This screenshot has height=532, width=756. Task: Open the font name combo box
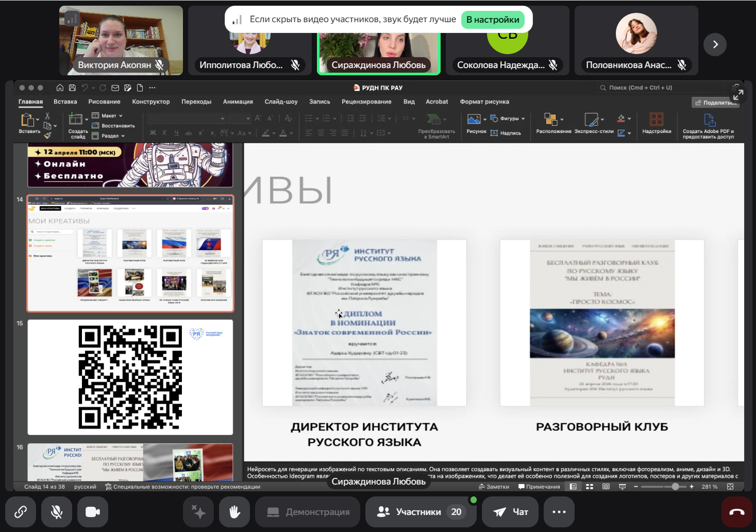(187, 119)
